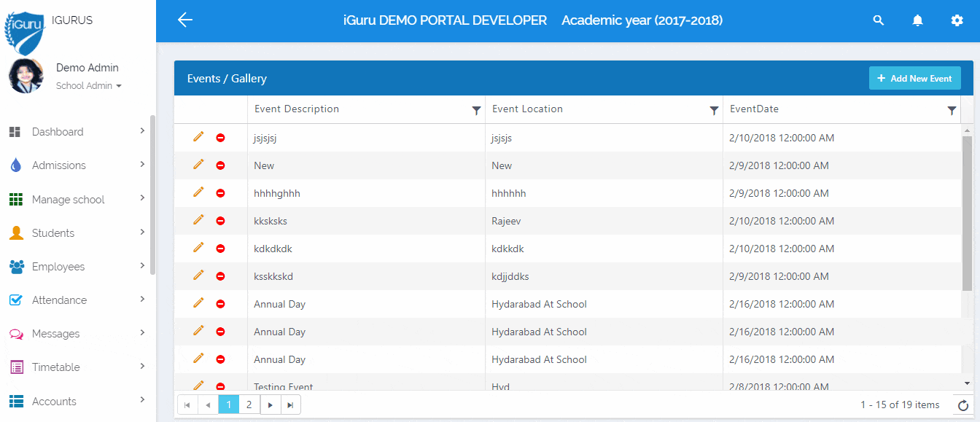Click the grid scrollbar down arrow
Image resolution: width=980 pixels, height=422 pixels.
[x=968, y=383]
